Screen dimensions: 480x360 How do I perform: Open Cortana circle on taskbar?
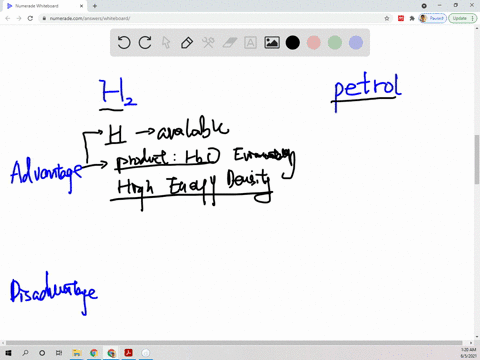42,353
